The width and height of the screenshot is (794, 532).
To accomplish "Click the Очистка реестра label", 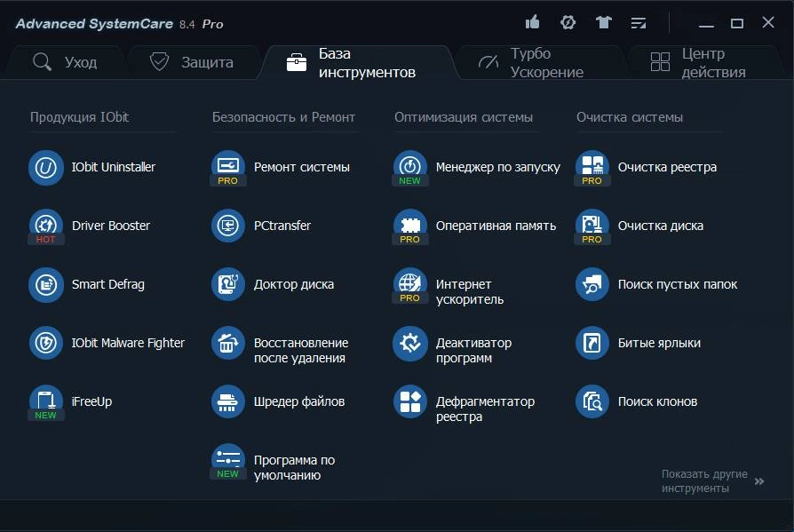I will [x=667, y=167].
